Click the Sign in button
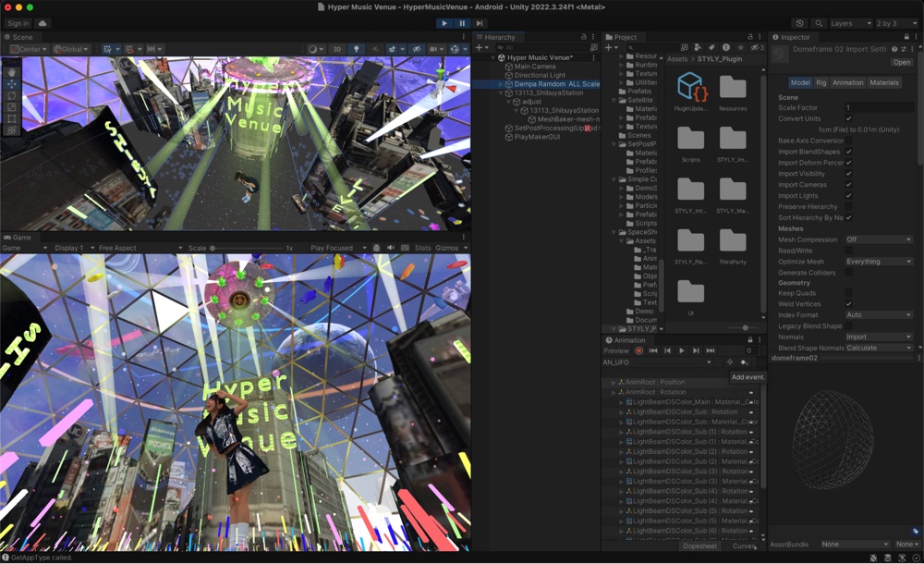The height and width of the screenshot is (564, 924). 18,23
